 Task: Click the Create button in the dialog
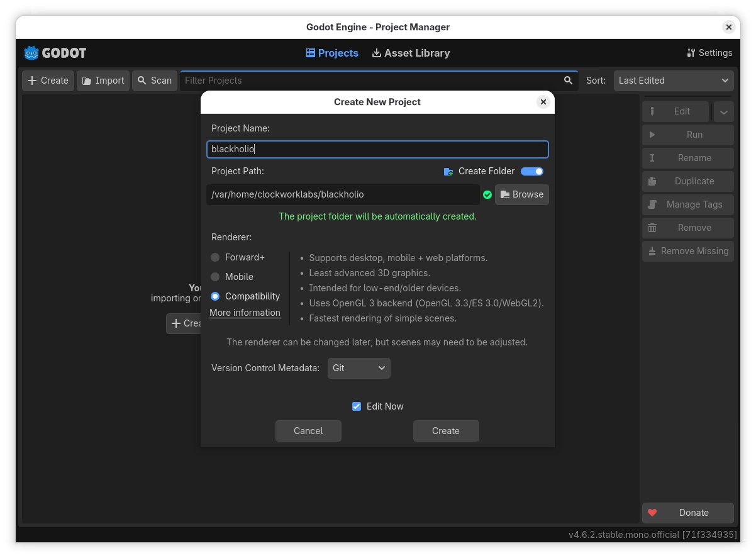point(446,431)
